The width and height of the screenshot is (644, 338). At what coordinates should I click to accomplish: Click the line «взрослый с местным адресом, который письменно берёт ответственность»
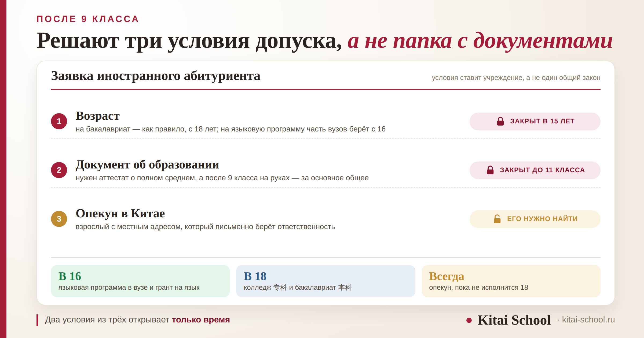[x=205, y=227]
